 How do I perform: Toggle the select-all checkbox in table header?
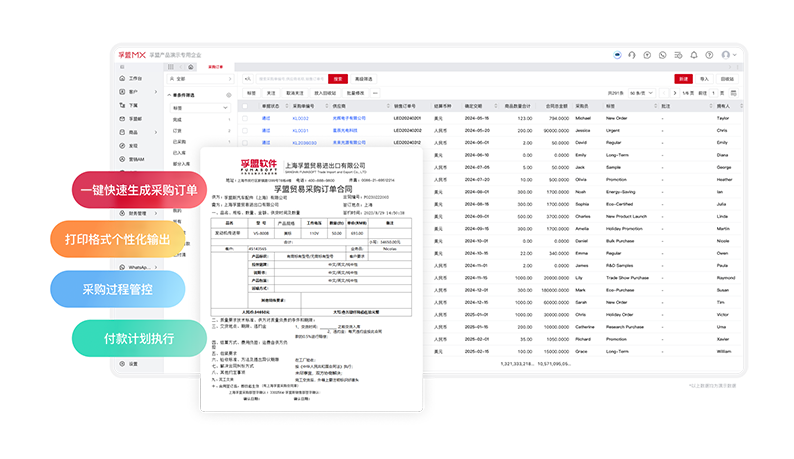[245, 105]
